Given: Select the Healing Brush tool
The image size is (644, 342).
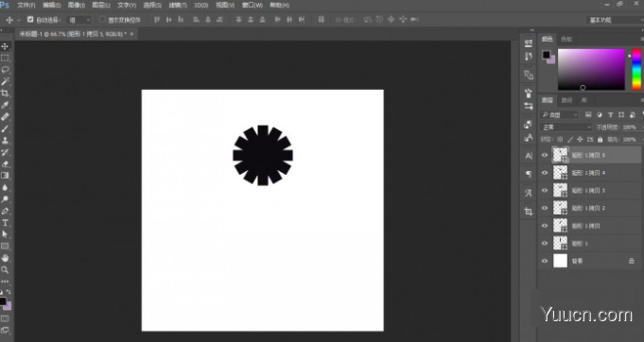Looking at the screenshot, I should pos(5,117).
